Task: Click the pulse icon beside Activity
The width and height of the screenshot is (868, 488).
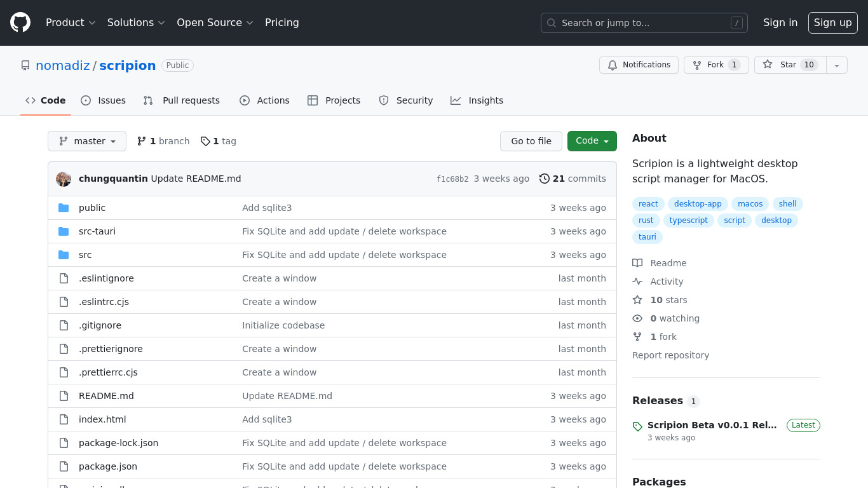Action: [637, 281]
